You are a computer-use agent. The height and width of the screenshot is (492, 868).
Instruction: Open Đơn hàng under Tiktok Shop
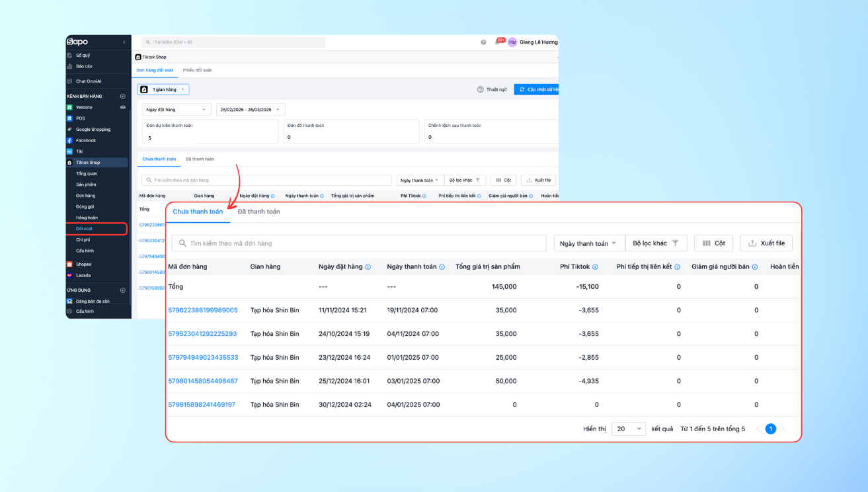tap(86, 196)
